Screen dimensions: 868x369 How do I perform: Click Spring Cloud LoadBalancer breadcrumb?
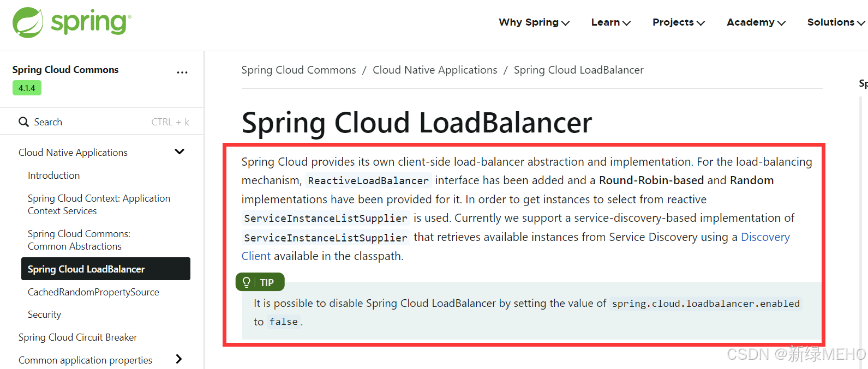pos(578,70)
